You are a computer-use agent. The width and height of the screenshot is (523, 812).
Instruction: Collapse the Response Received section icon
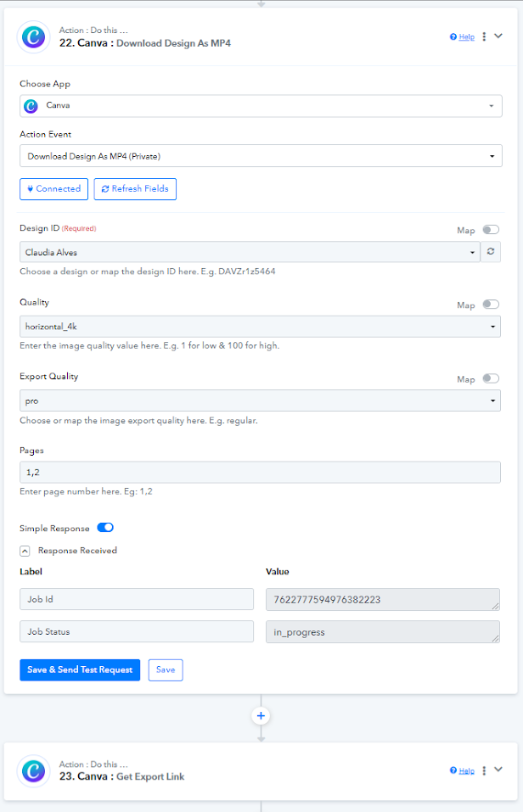(x=25, y=551)
